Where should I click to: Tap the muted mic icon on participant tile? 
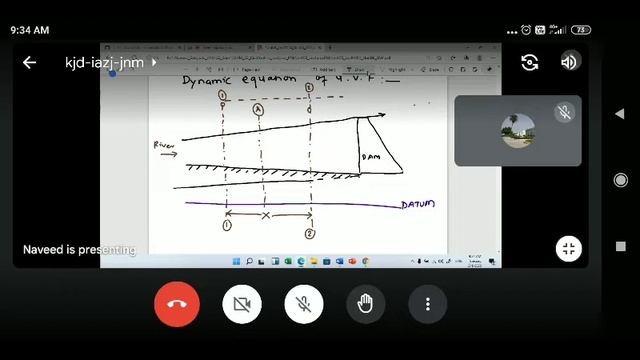pyautogui.click(x=565, y=112)
